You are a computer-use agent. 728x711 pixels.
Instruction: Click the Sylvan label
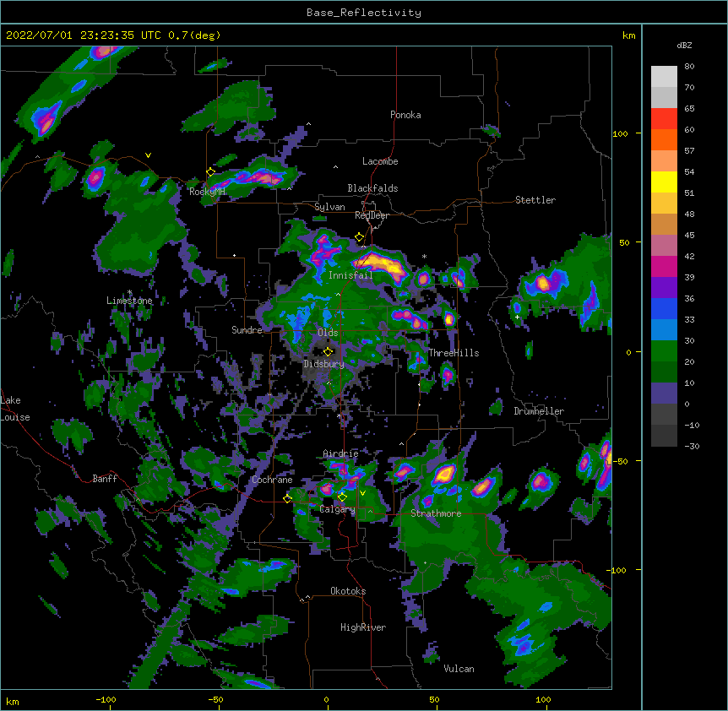(x=329, y=207)
